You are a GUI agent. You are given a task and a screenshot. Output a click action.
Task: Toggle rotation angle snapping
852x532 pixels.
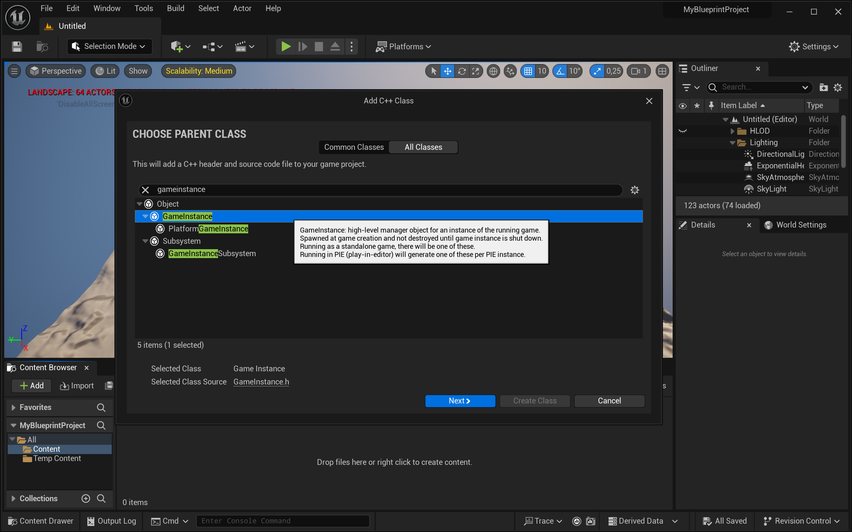[560, 71]
